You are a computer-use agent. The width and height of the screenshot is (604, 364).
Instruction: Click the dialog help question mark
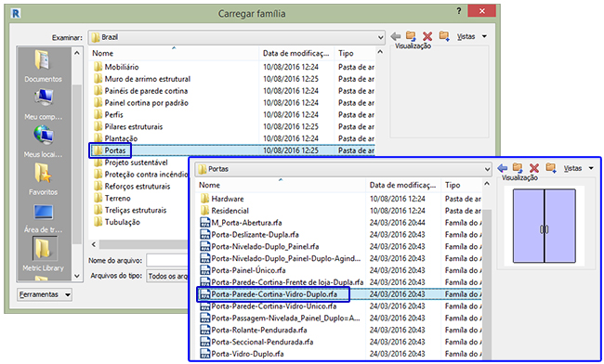click(x=459, y=11)
